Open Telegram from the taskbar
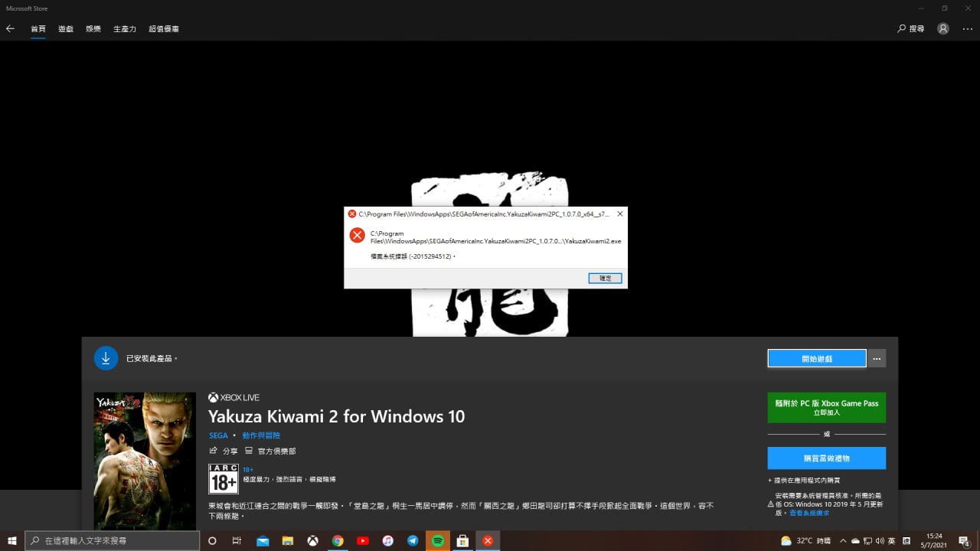 coord(413,540)
